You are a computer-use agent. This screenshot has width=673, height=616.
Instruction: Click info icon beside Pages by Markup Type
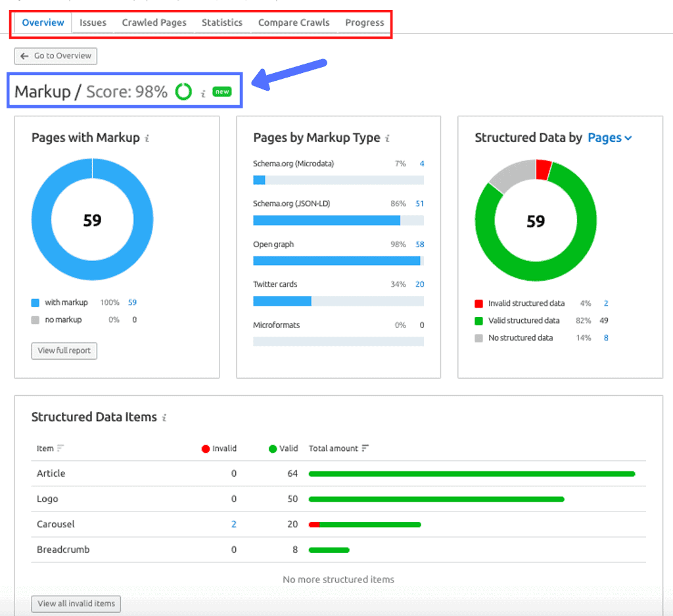pyautogui.click(x=387, y=138)
